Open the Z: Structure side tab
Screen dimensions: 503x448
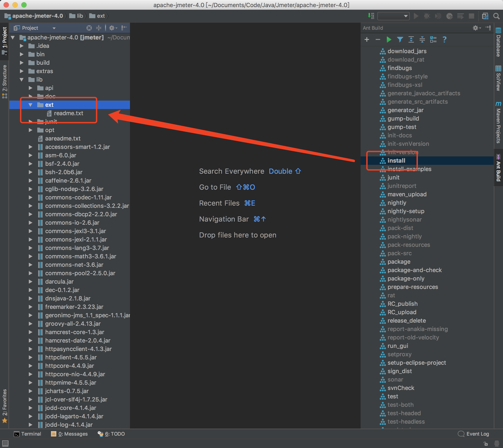tap(4, 82)
